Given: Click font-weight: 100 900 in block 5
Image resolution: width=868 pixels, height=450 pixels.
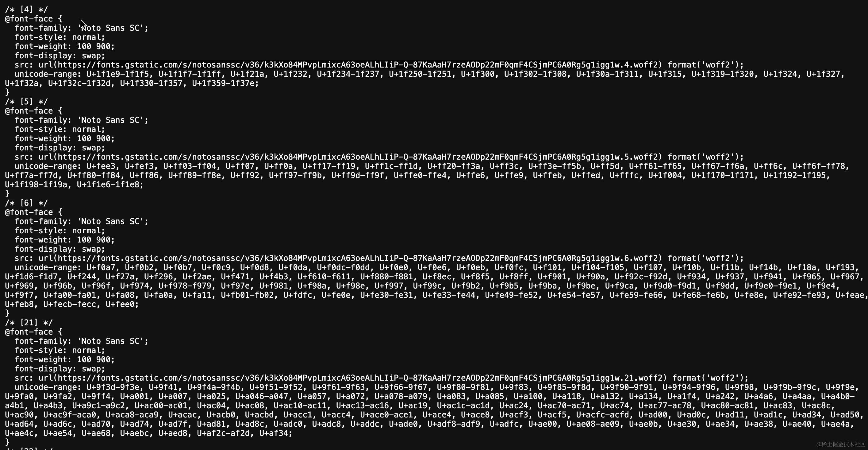Looking at the screenshot, I should pyautogui.click(x=64, y=138).
